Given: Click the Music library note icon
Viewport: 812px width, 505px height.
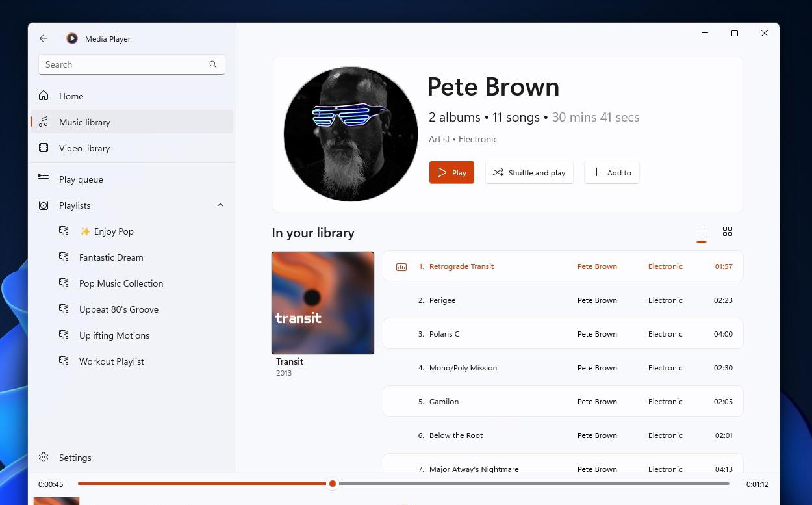Looking at the screenshot, I should click(x=44, y=122).
